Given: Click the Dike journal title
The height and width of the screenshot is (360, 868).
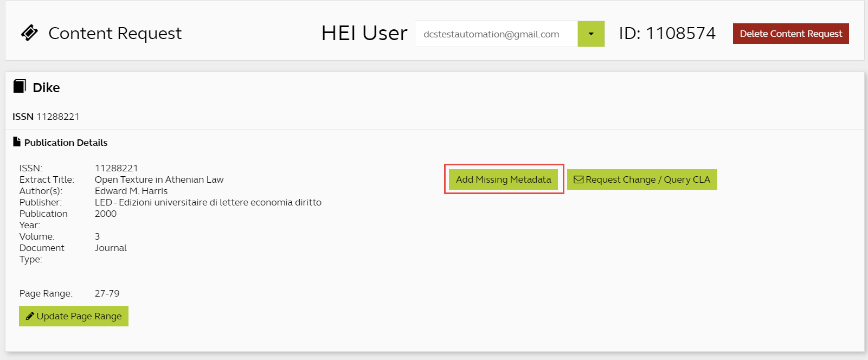Looking at the screenshot, I should point(46,88).
